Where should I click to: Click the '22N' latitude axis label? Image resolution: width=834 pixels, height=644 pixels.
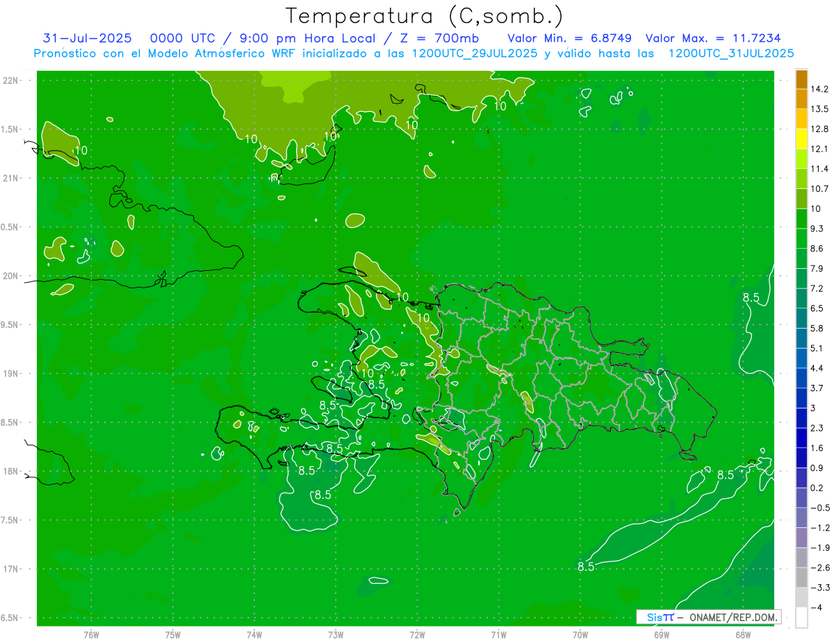[11, 81]
